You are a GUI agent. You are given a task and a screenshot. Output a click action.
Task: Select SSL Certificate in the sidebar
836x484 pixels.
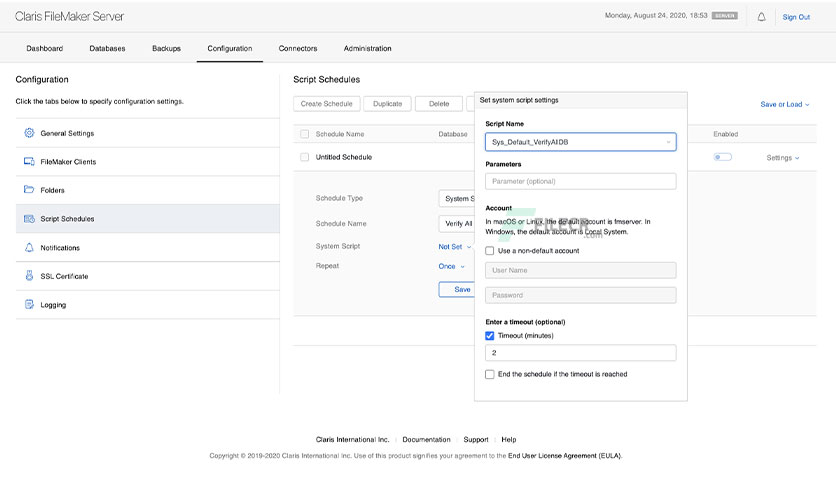pyautogui.click(x=148, y=276)
